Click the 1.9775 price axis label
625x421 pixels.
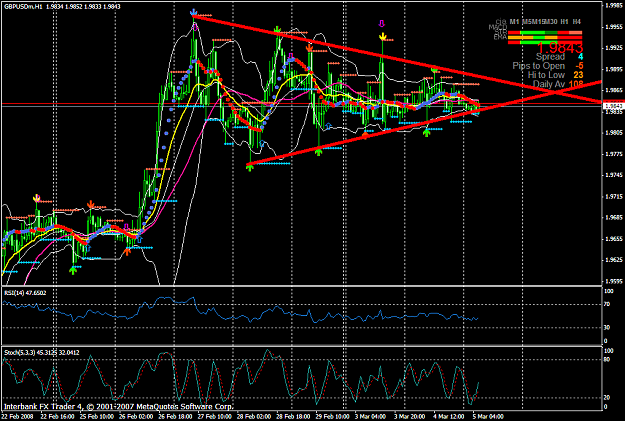point(614,153)
